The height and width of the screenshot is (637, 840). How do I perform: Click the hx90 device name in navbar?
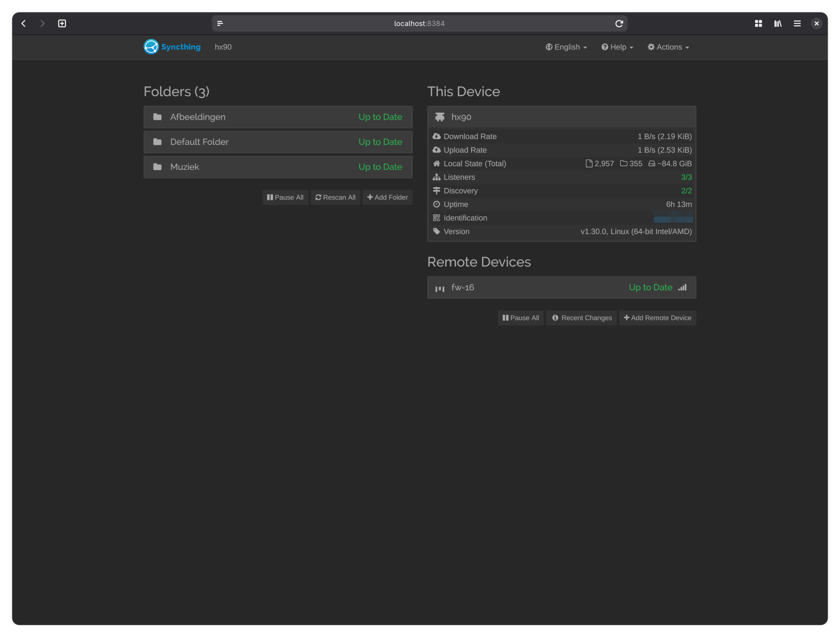click(223, 47)
